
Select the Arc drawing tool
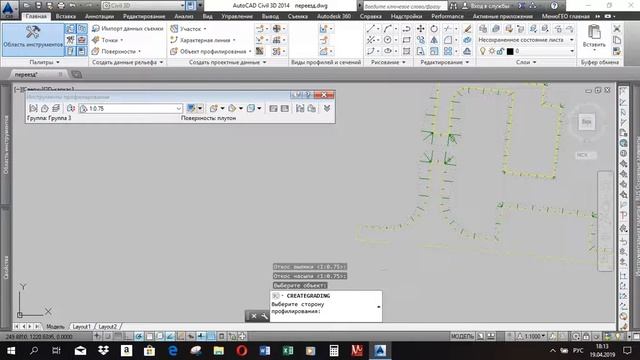[x=387, y=29]
